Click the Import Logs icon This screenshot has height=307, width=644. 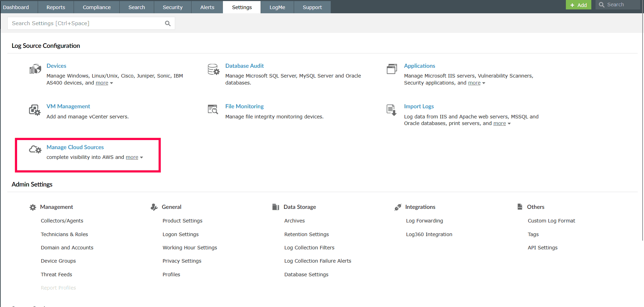point(391,110)
